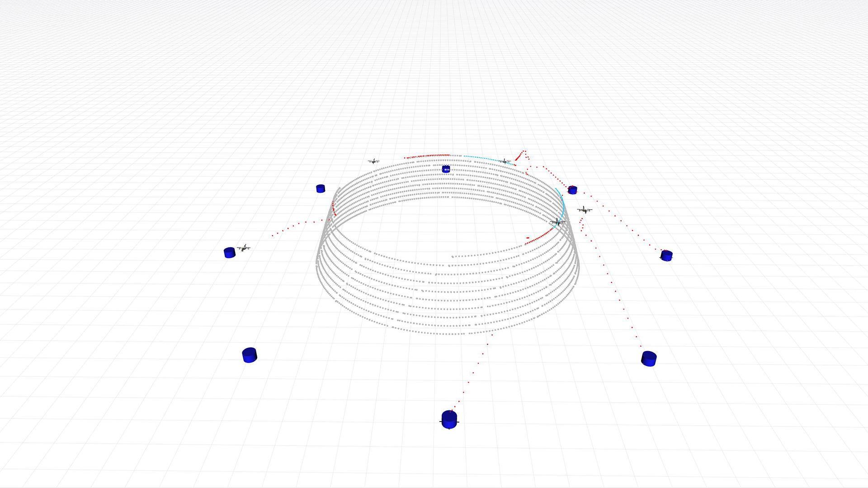Select the small blue cylinder upper-left of ring
Screen dimensions: 868x488
click(321, 188)
